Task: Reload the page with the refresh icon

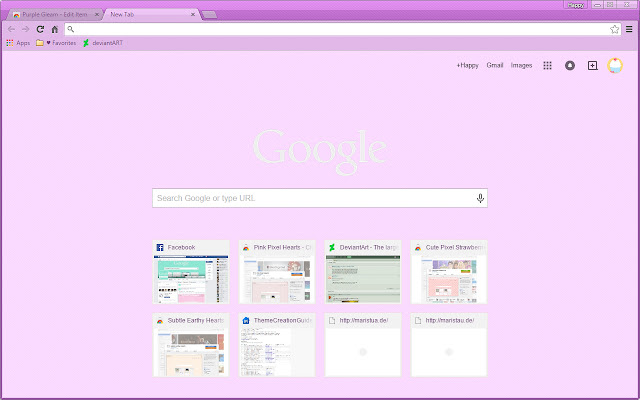Action: pos(40,29)
